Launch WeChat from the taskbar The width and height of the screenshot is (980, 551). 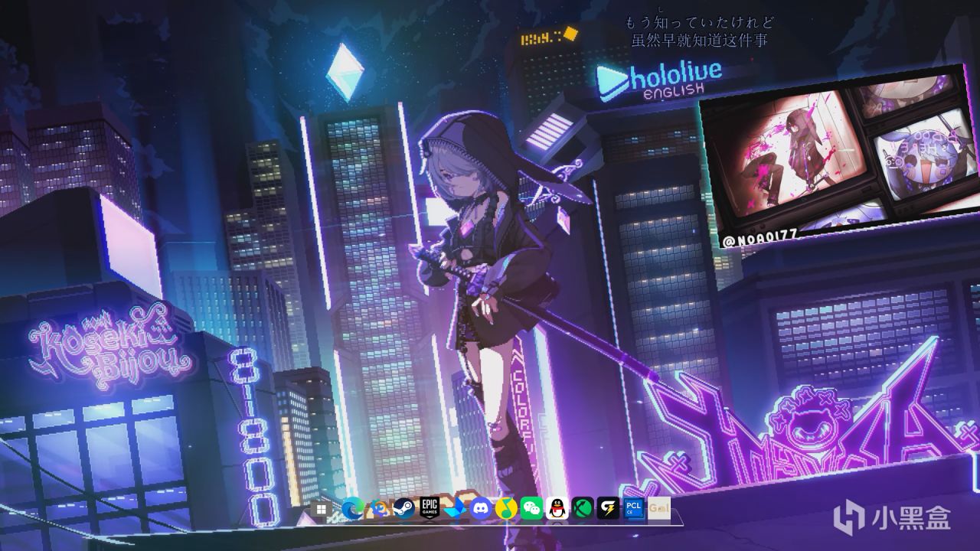531,508
